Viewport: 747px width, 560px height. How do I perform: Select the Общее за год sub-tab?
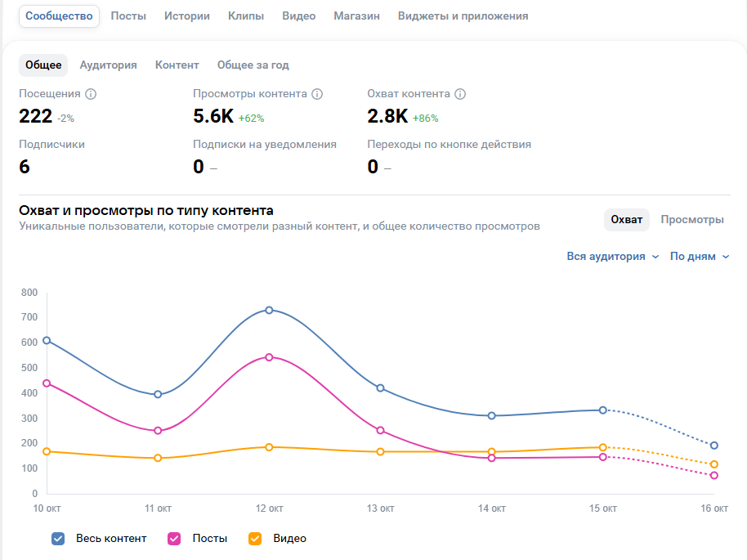(x=253, y=65)
